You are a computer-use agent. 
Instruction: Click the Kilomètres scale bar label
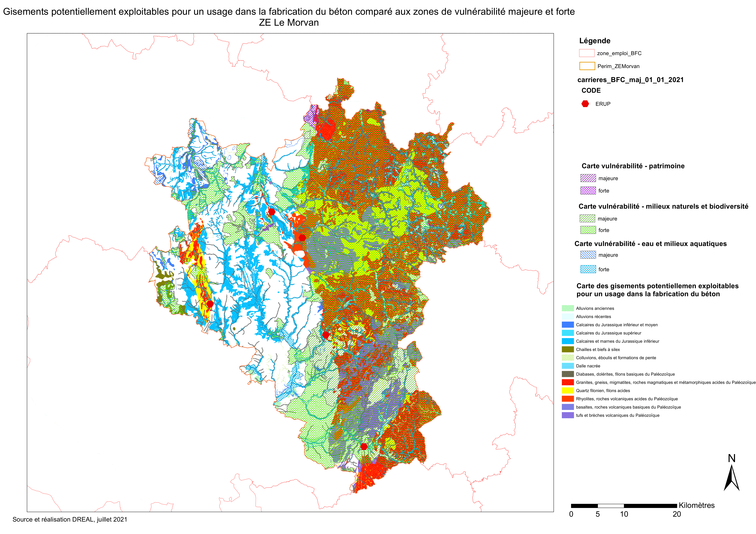click(697, 505)
